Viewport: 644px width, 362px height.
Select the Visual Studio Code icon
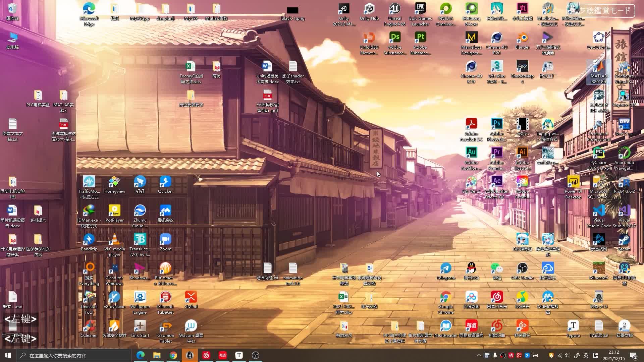(x=599, y=217)
